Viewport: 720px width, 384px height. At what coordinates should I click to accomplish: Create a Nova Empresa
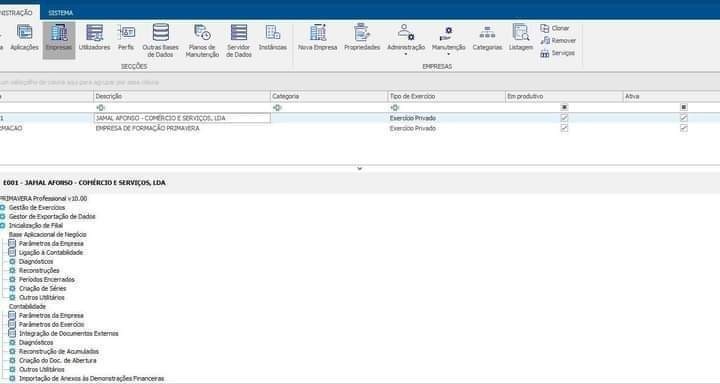(318, 38)
